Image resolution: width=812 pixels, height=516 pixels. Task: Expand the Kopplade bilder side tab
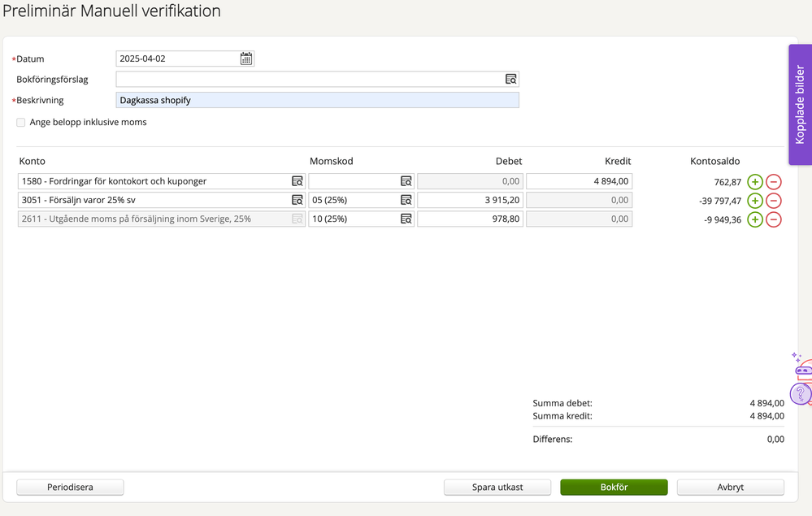800,105
